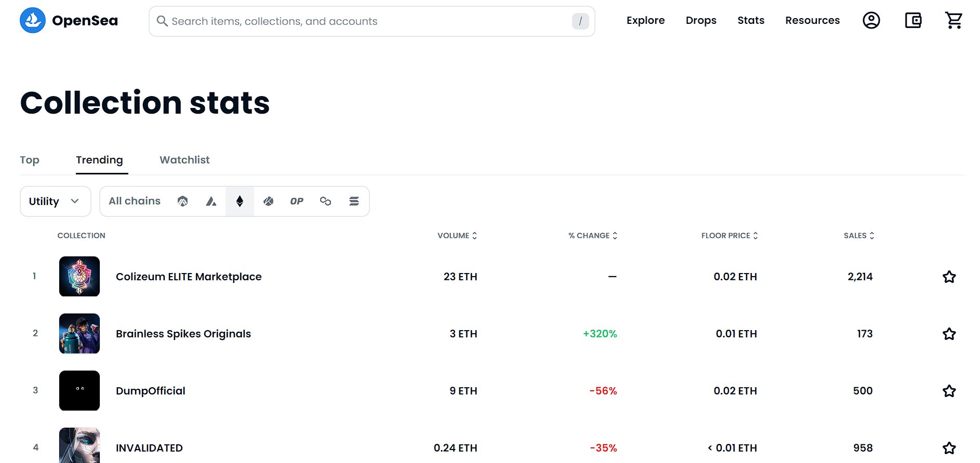The width and height of the screenshot is (980, 463).
Task: Click the 2,214 sales value
Action: pos(860,277)
